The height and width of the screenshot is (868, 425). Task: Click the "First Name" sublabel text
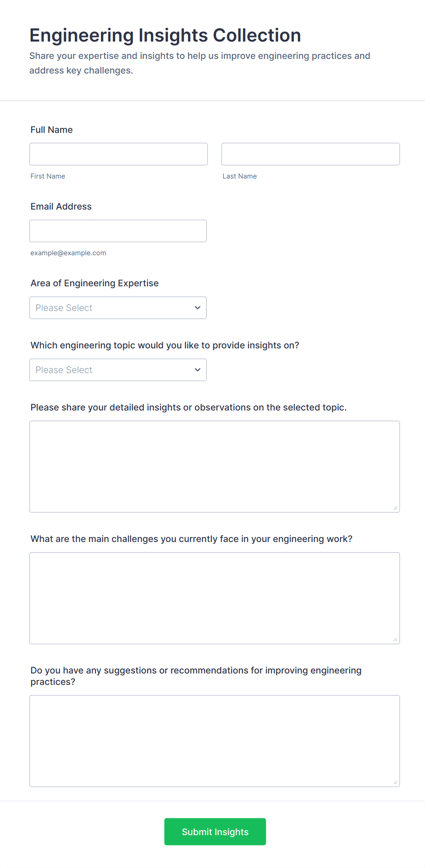48,176
